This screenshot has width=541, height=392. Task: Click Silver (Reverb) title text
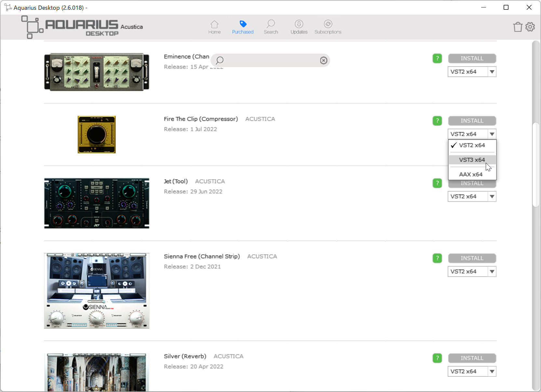click(185, 356)
